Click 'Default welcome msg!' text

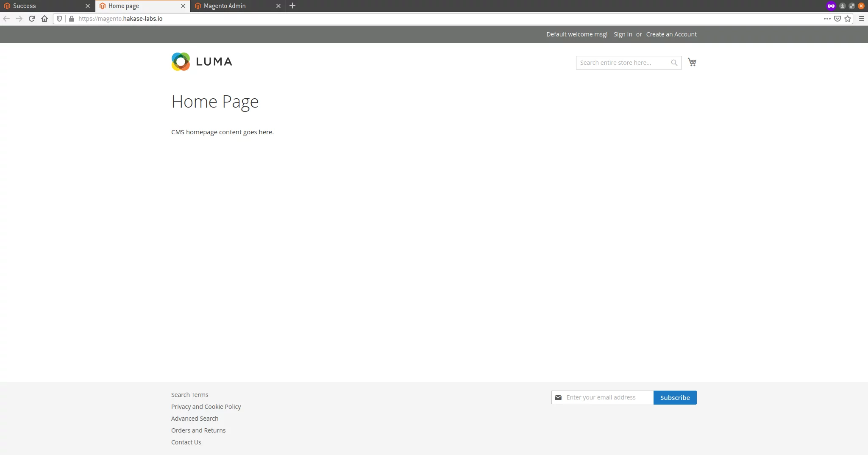(x=577, y=34)
